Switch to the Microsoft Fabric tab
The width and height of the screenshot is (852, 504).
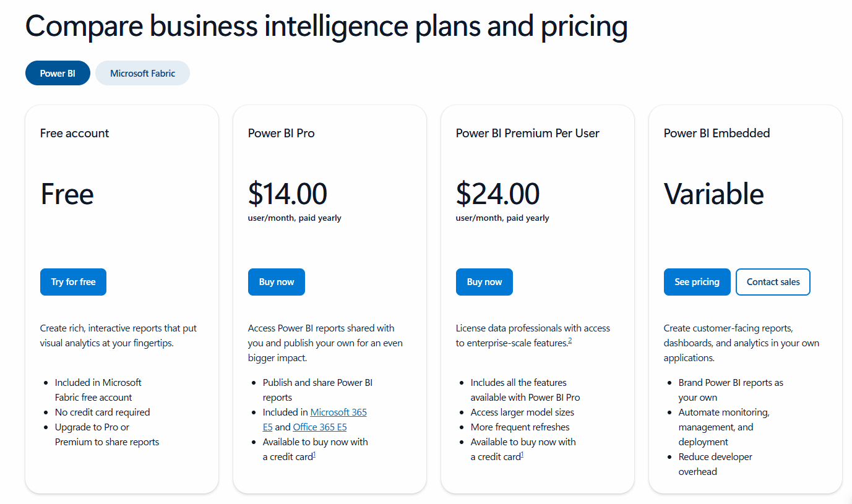(142, 73)
